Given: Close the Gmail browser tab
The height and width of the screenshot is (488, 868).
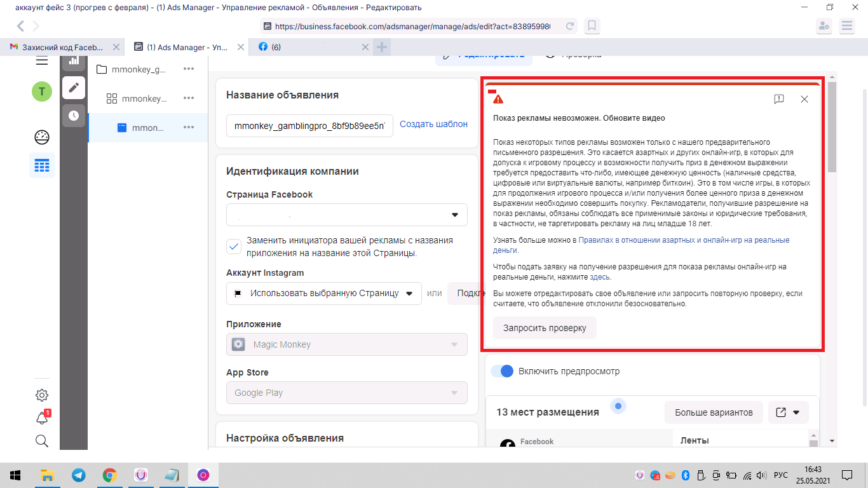Looking at the screenshot, I should coord(116,47).
